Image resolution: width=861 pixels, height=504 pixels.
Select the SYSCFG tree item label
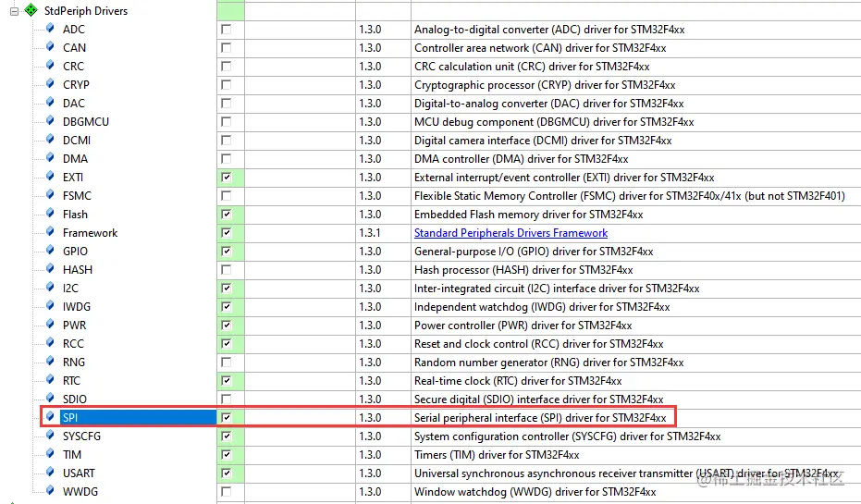coord(81,436)
